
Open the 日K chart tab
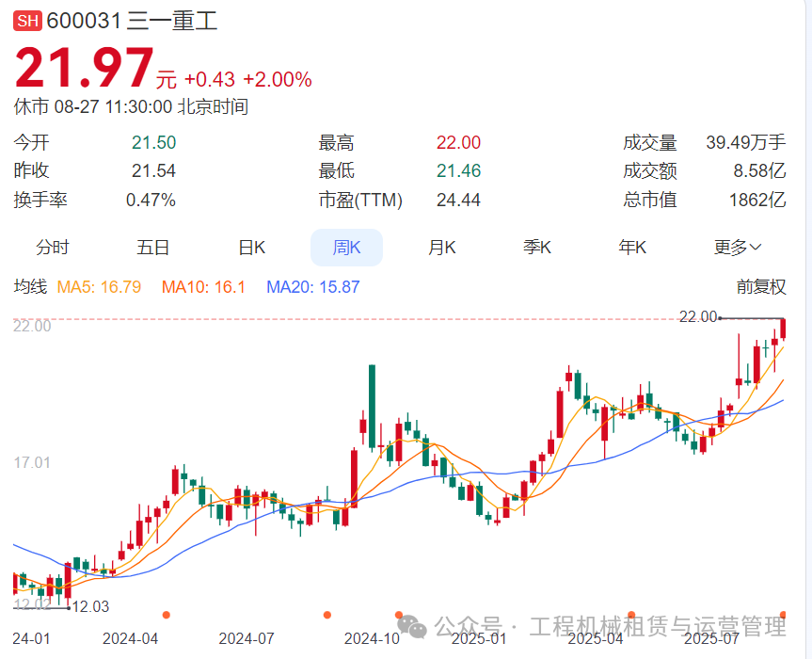coord(252,248)
